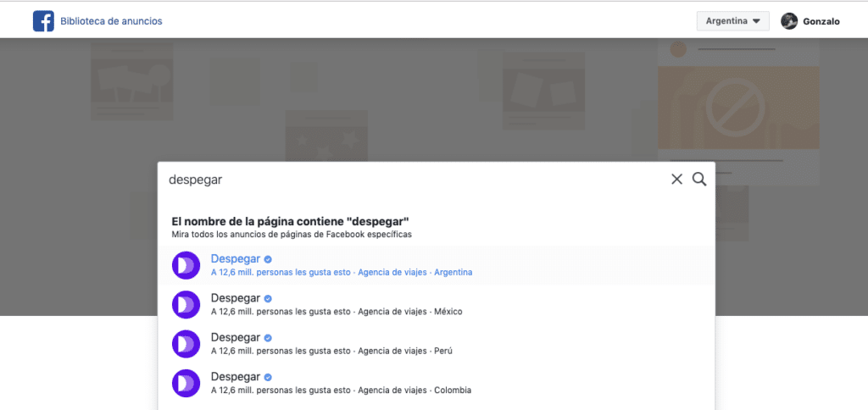
Task: Click 'Agencia de viajes · México' subtitle
Action: 410,312
